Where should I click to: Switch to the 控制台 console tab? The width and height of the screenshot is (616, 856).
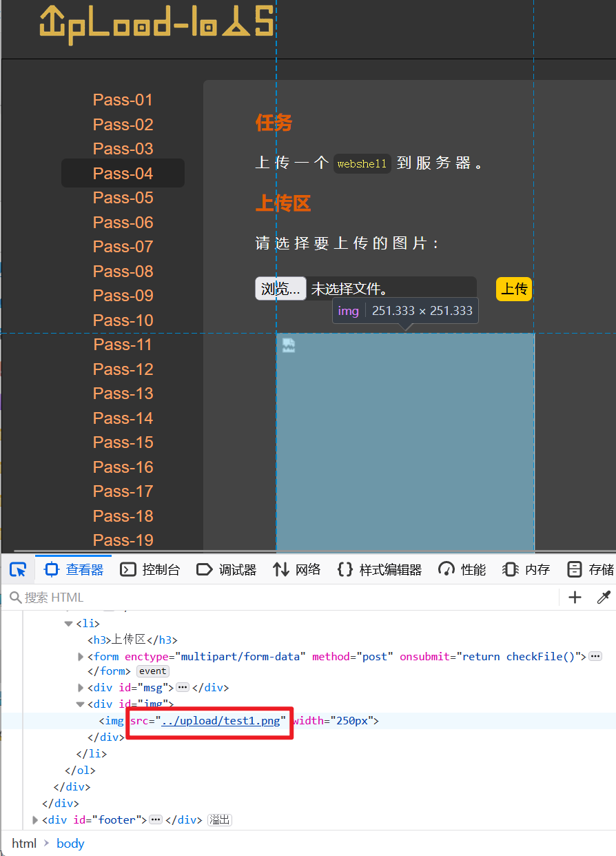[x=150, y=569]
